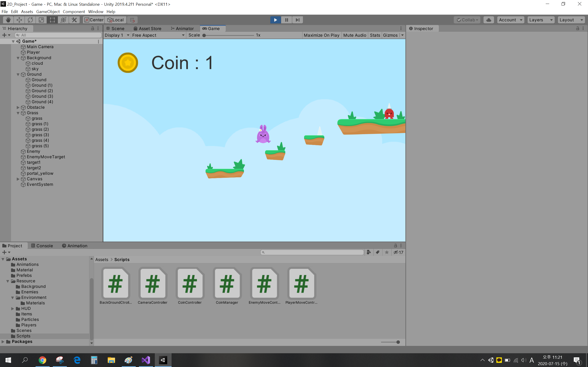Open the cloud services icon
This screenshot has height=367, width=588.
489,20
